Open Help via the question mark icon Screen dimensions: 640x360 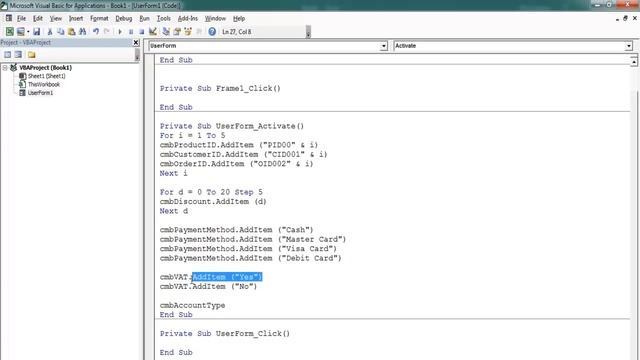212,31
